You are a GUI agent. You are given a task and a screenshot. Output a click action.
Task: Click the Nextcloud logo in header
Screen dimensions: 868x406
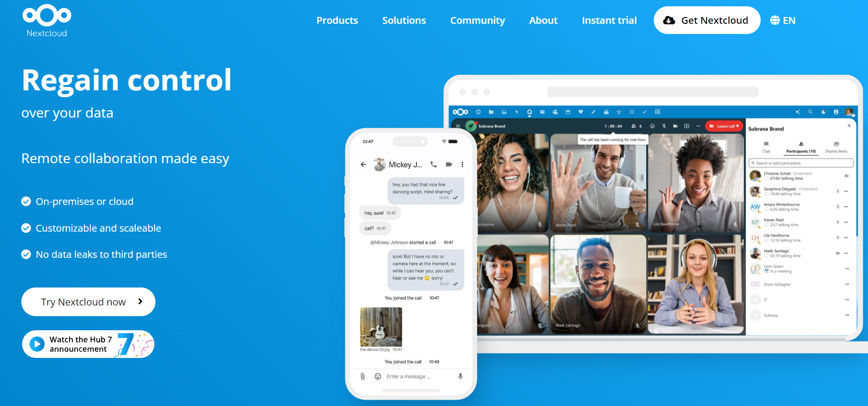point(47,21)
